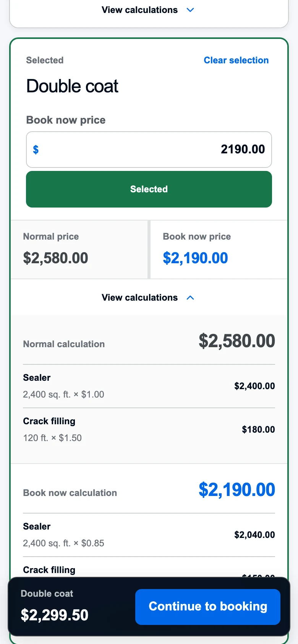Click the Double coat plan heading
The width and height of the screenshot is (298, 644).
[72, 86]
